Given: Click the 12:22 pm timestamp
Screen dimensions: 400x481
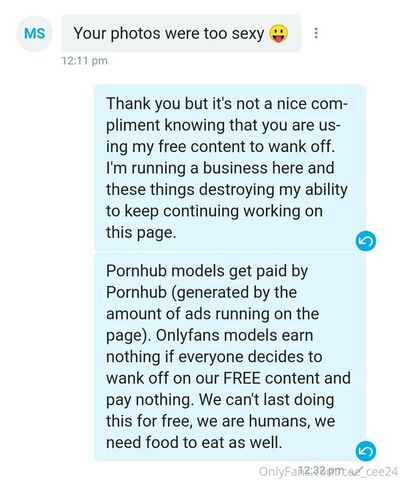Looking at the screenshot, I should [x=318, y=470].
